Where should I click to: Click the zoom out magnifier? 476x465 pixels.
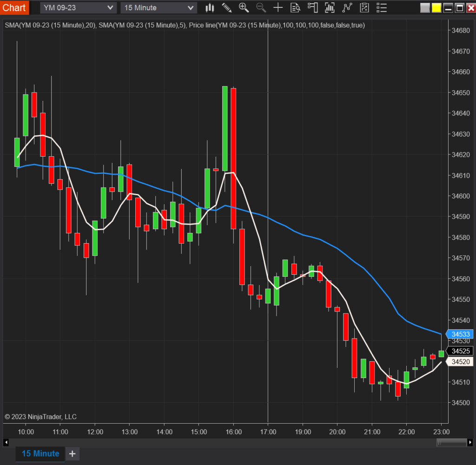click(261, 7)
